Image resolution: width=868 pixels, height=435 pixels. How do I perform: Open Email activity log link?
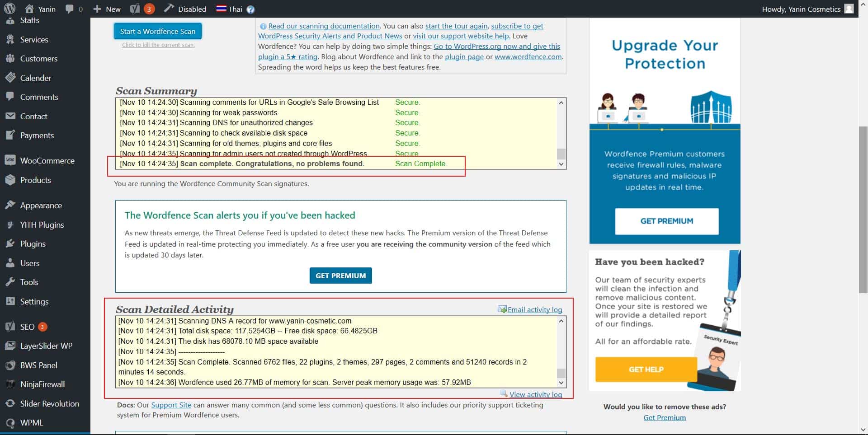[535, 309]
